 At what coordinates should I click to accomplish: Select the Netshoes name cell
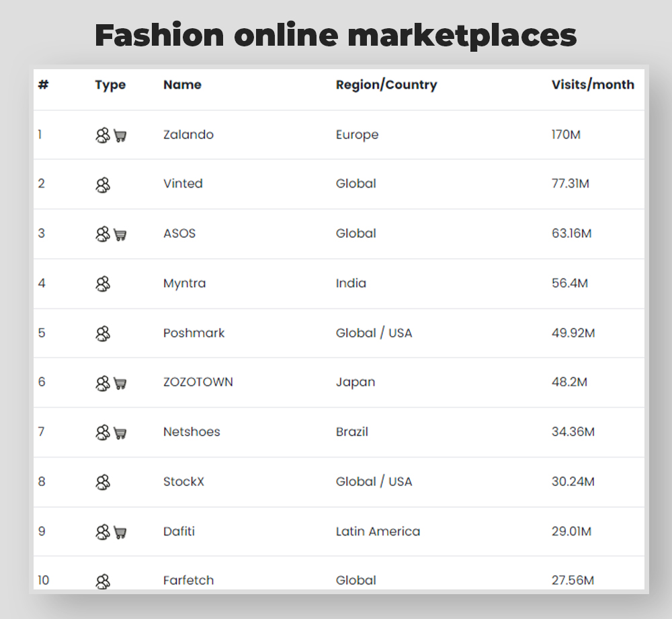192,431
